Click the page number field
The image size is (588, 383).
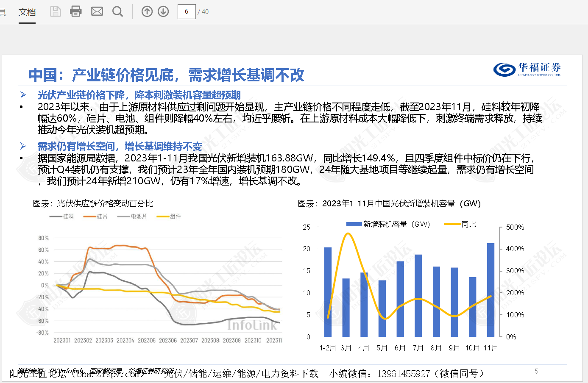(x=187, y=11)
